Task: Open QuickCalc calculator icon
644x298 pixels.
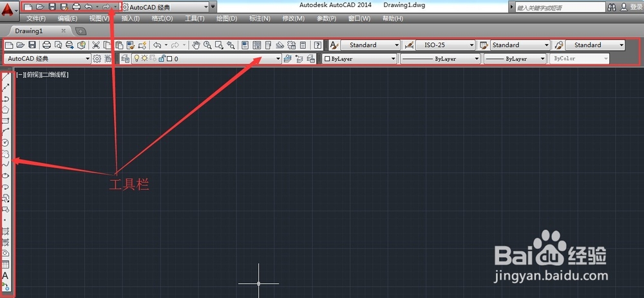Action: click(303, 45)
